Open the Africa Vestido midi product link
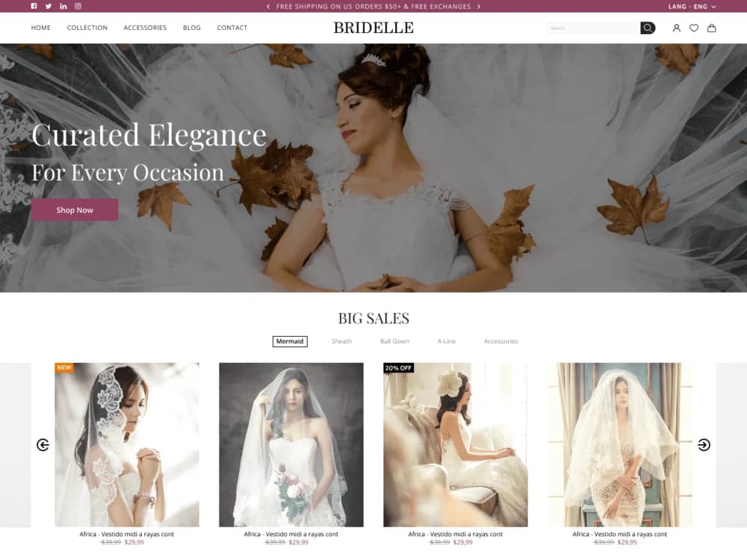This screenshot has height=560, width=747. tap(127, 534)
